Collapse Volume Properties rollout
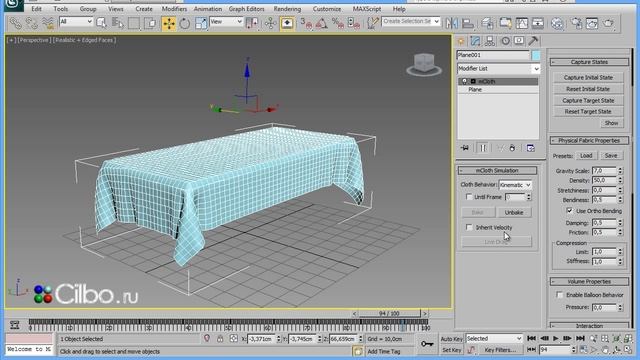640x360 pixels. pos(589,282)
